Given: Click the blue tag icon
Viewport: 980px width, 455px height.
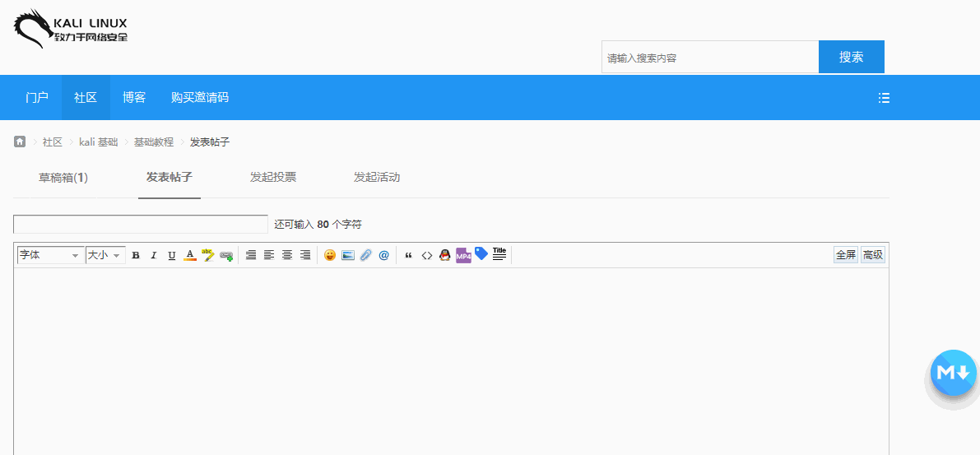Looking at the screenshot, I should (481, 254).
